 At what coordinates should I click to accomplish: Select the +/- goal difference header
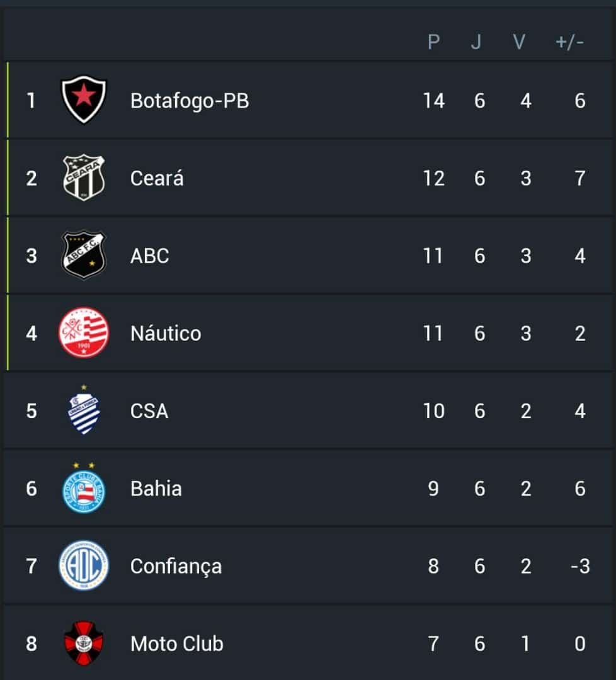pyautogui.click(x=569, y=42)
